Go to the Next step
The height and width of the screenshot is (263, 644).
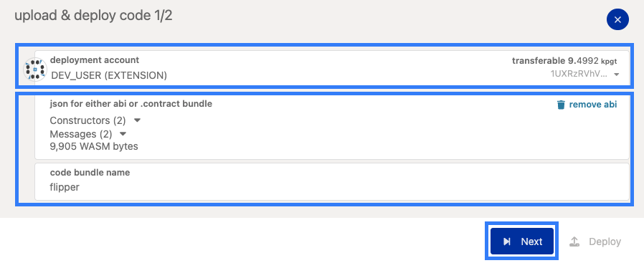click(521, 242)
